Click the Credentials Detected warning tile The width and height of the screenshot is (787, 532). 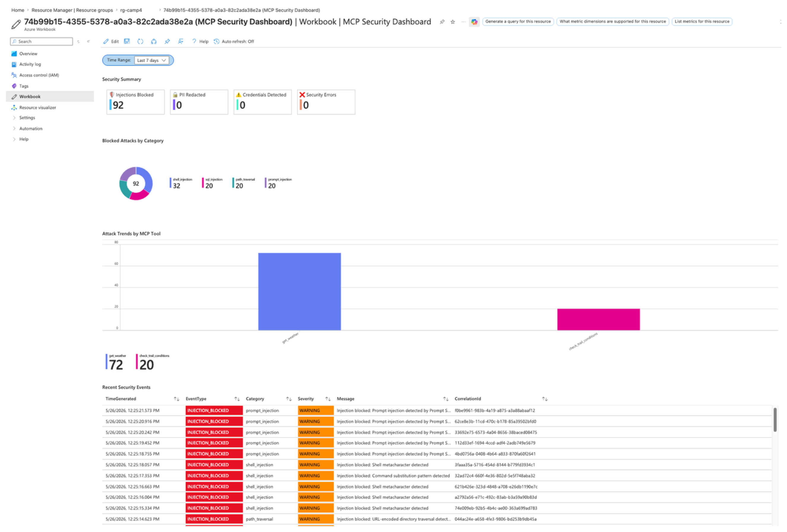262,102
